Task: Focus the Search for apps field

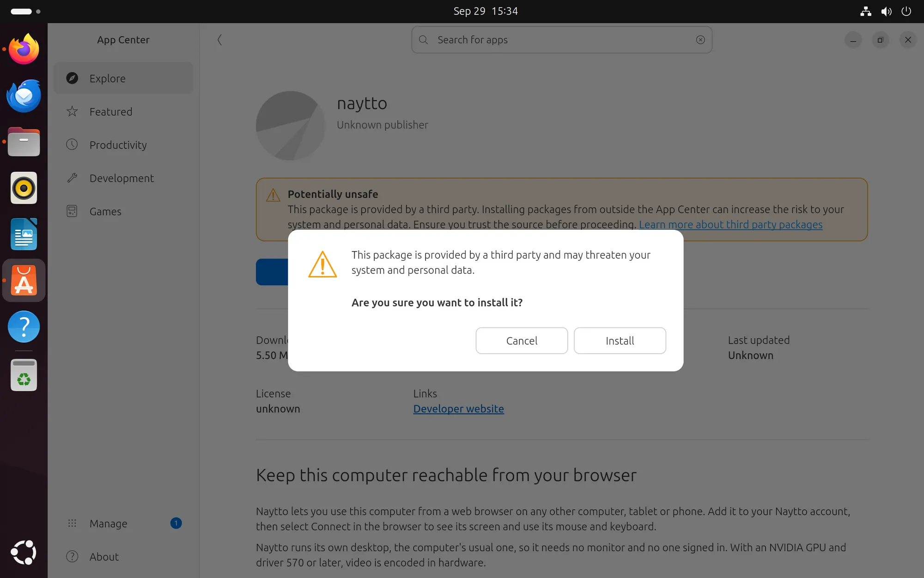Action: point(562,40)
